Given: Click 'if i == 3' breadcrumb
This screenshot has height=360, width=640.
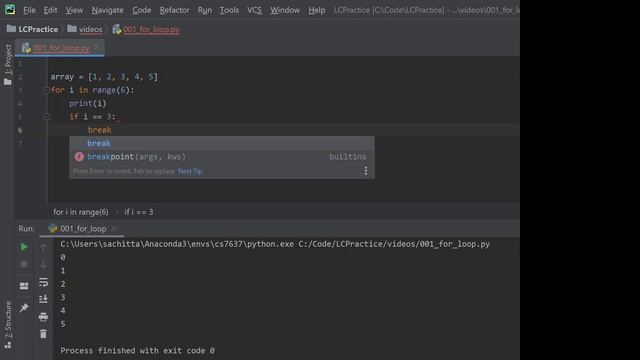Looking at the screenshot, I should 139,212.
